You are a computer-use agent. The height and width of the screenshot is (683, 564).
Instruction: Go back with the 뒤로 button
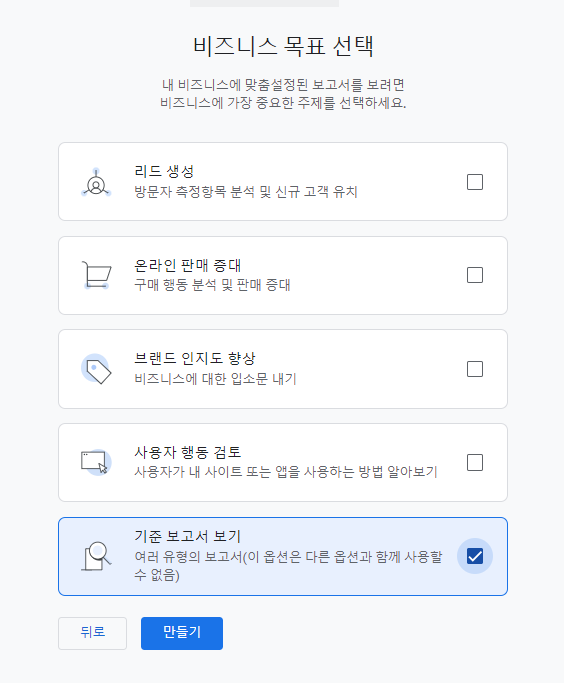click(x=92, y=633)
